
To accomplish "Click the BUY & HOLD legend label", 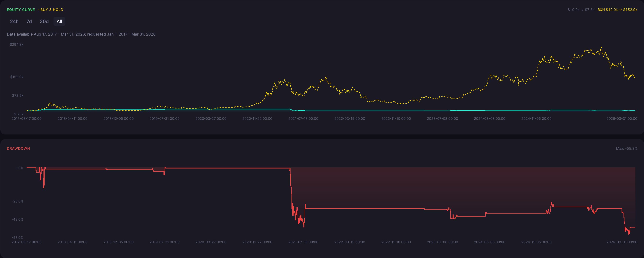I will 52,10.
